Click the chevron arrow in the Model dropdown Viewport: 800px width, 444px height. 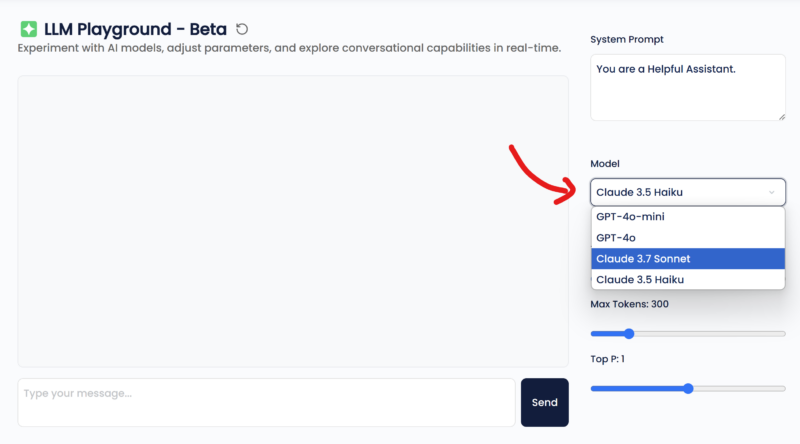(x=771, y=192)
